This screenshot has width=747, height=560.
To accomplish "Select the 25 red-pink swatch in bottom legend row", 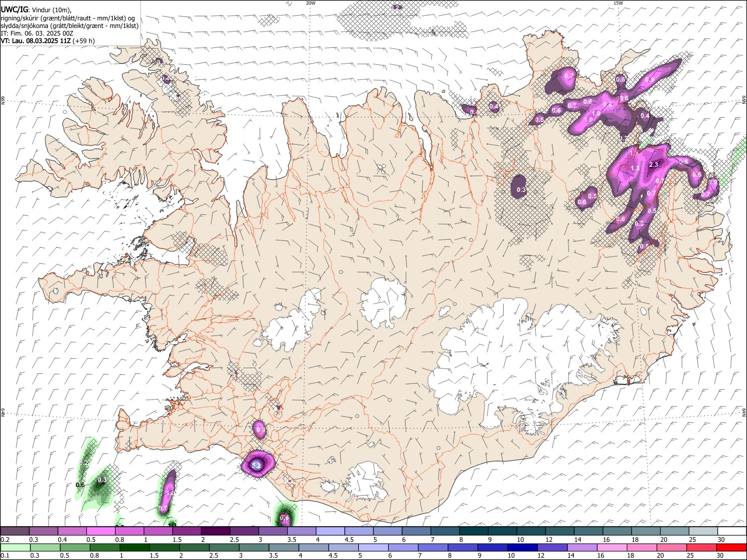I will [701, 548].
